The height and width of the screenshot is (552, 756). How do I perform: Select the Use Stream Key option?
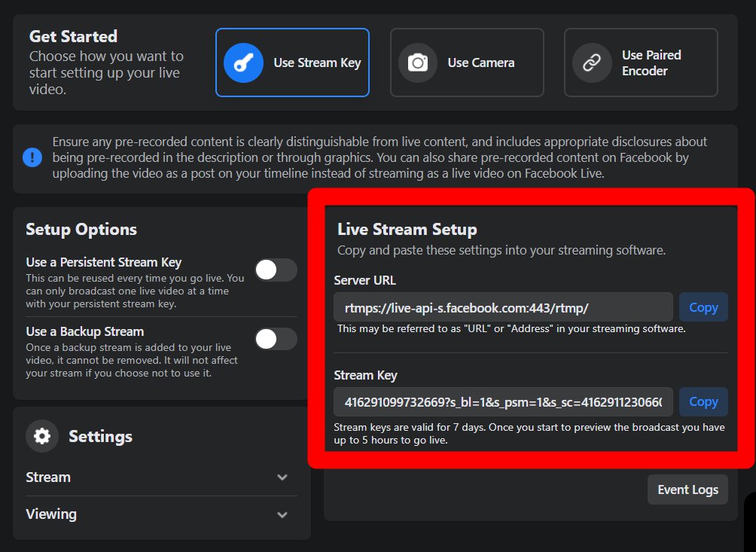pyautogui.click(x=293, y=63)
